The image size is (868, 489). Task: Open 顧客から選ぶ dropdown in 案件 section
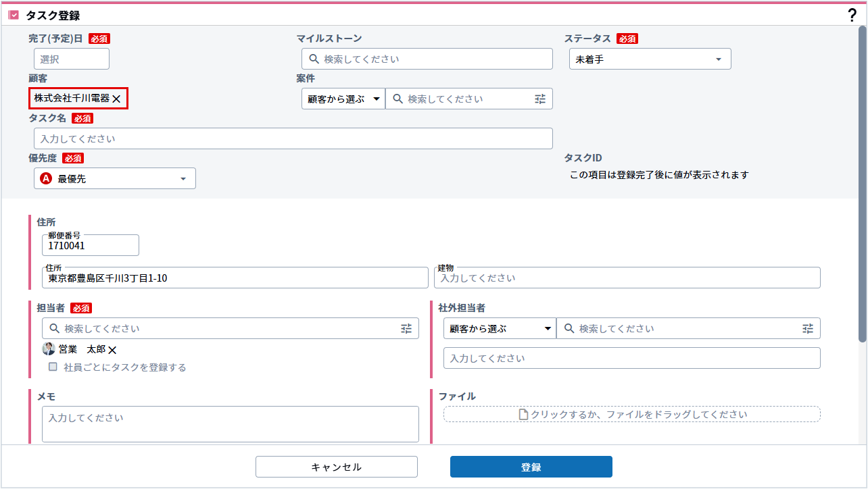343,99
